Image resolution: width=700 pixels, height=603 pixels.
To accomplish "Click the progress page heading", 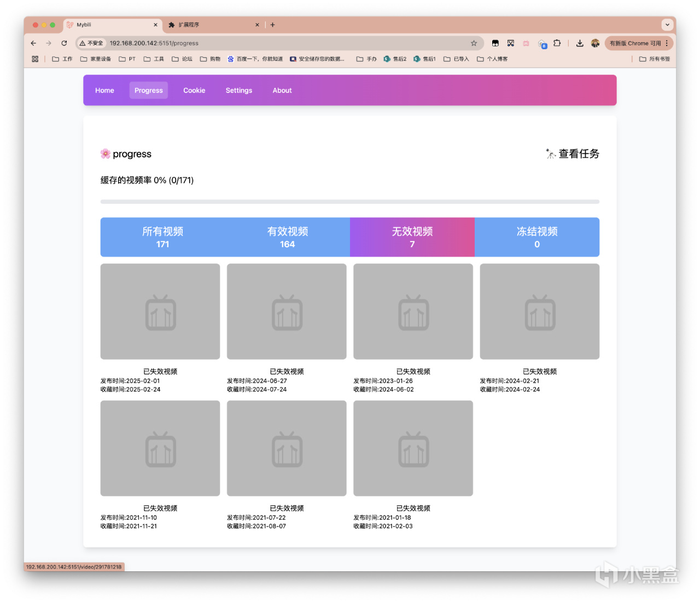I will [x=126, y=154].
